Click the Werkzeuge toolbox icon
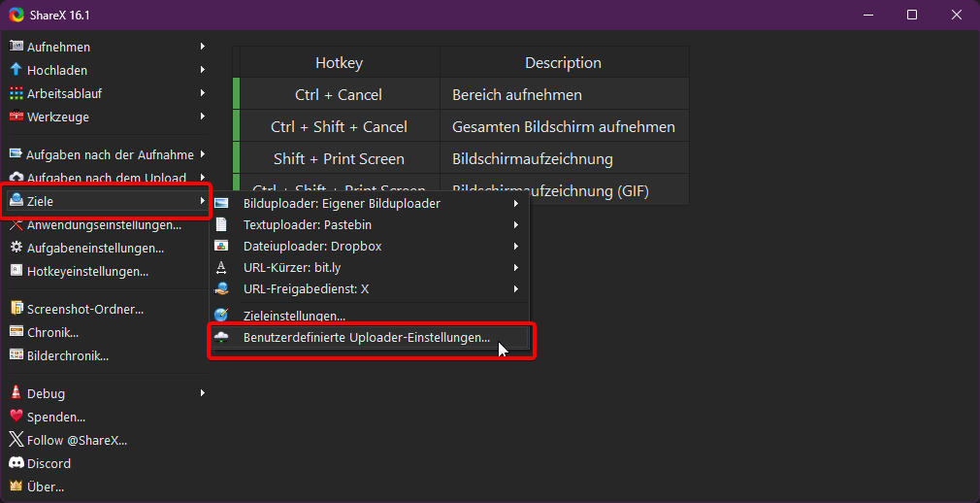This screenshot has height=503, width=980. (x=16, y=117)
